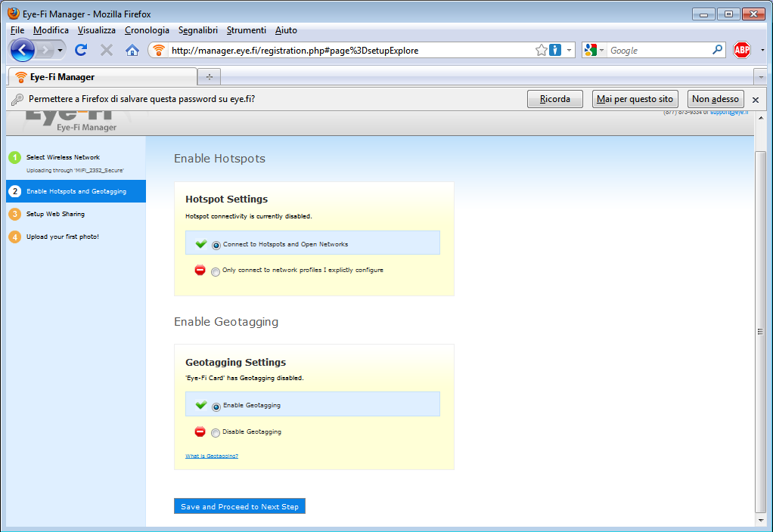
Task: Click the key icon in password bar
Action: click(17, 100)
